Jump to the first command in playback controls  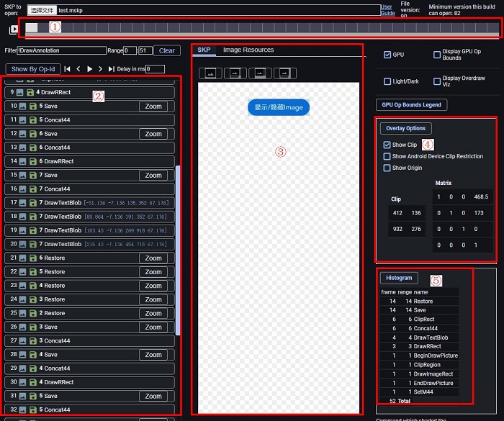coord(67,69)
